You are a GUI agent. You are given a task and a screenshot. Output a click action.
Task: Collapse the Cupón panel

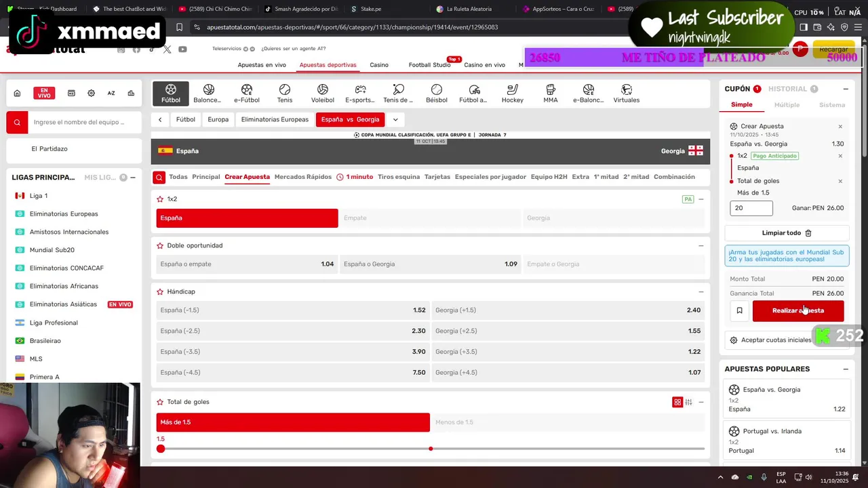point(846,89)
